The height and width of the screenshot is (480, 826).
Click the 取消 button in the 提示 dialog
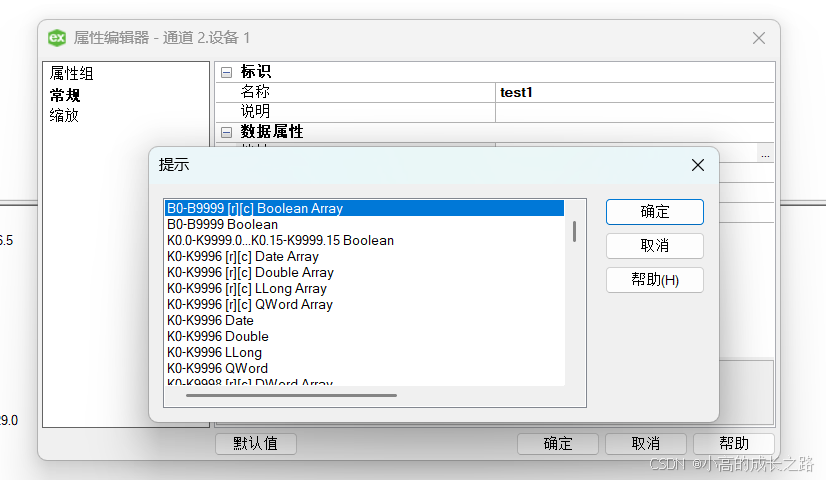point(654,246)
